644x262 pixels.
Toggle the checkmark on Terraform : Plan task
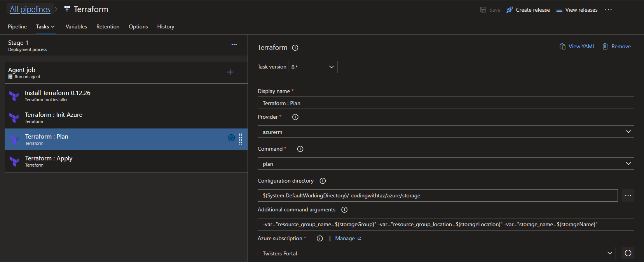[x=231, y=138]
